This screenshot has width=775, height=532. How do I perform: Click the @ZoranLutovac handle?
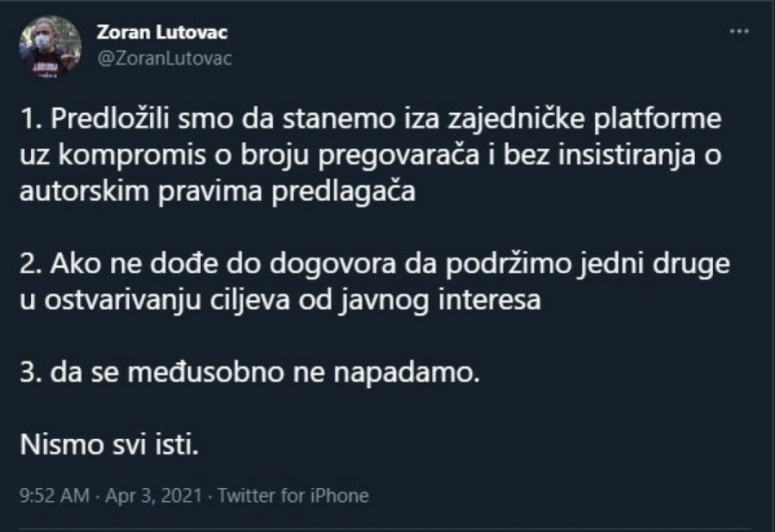point(155,58)
